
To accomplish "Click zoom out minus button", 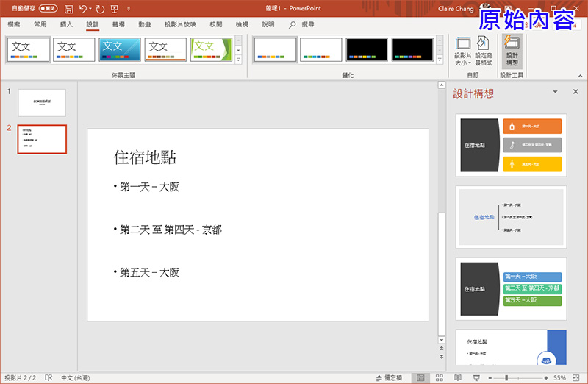I will [x=490, y=378].
